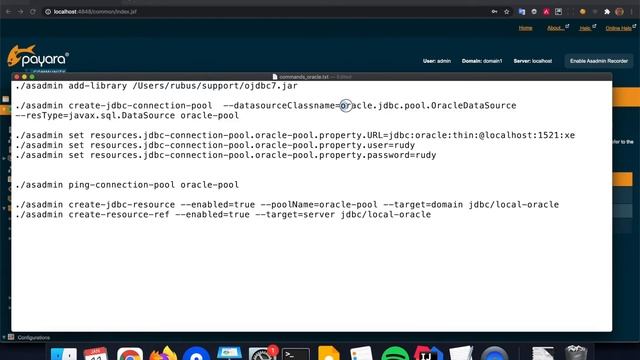Open Finder from the dock
Viewport: 640px width, 360px height.
point(63,354)
